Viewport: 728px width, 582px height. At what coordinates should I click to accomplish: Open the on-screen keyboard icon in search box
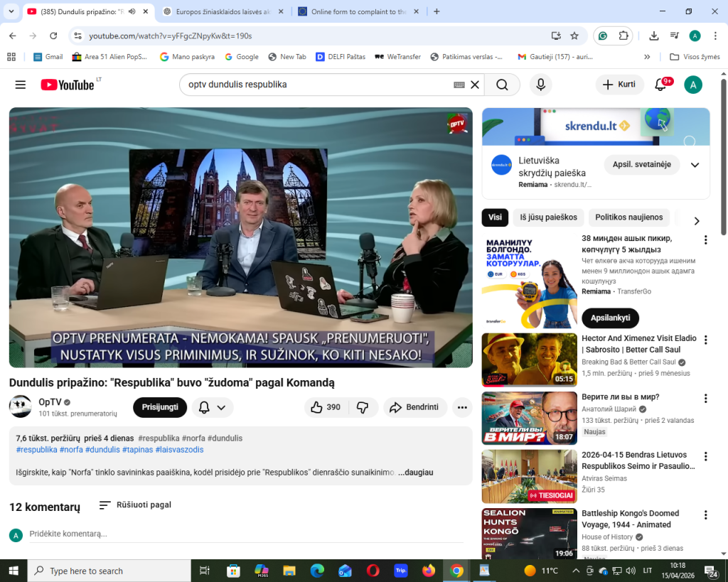(459, 85)
